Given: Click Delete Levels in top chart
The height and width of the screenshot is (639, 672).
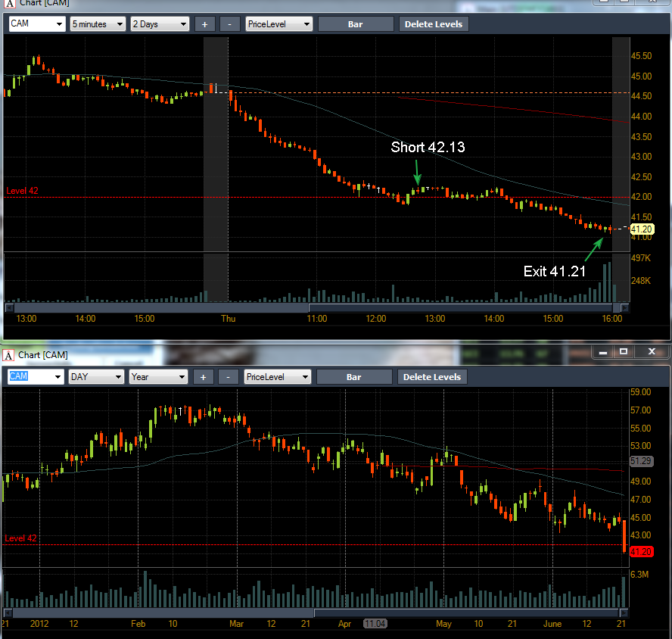Looking at the screenshot, I should pos(434,24).
